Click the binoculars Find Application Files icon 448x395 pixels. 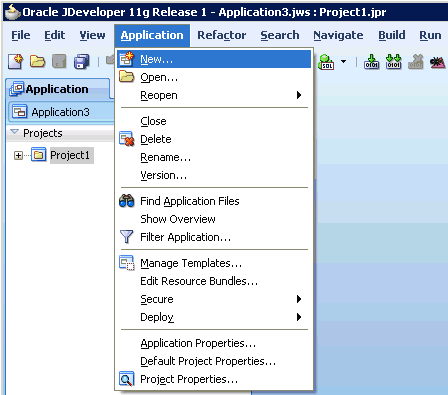coord(127,201)
